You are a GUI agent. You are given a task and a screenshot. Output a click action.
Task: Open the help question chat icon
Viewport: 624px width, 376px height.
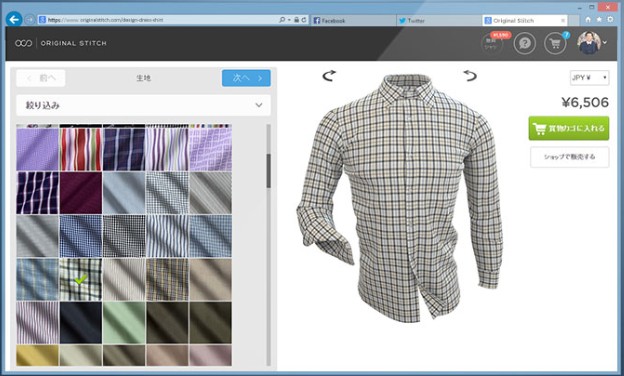pyautogui.click(x=525, y=43)
